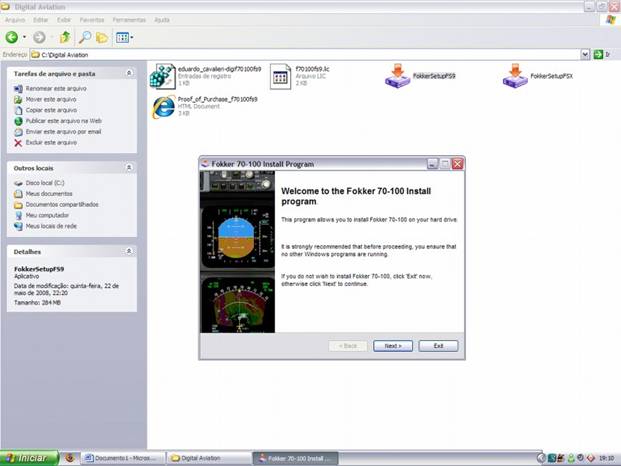Click the Forward arrow in Explorer toolbar
The height and width of the screenshot is (466, 621).
point(39,37)
